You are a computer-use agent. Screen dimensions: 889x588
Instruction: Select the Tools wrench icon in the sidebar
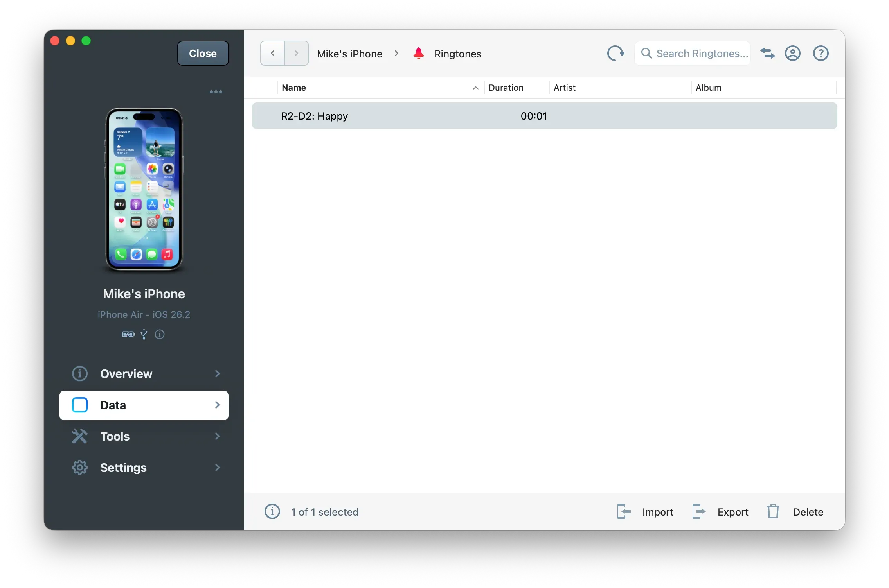coord(79,436)
